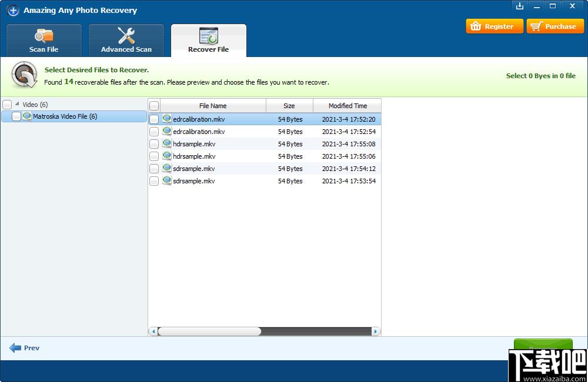
Task: Click the shopping cart icon on Purchase
Action: (x=537, y=26)
